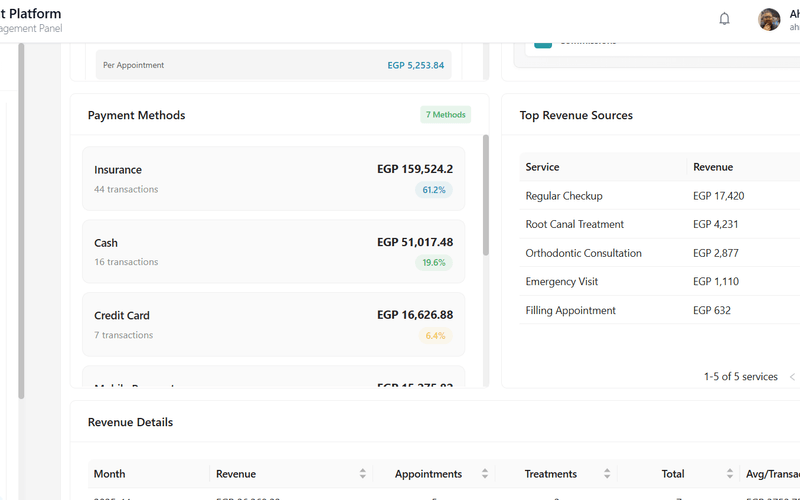Click the left sidebar scrollbar
The height and width of the screenshot is (500, 800).
point(21,220)
